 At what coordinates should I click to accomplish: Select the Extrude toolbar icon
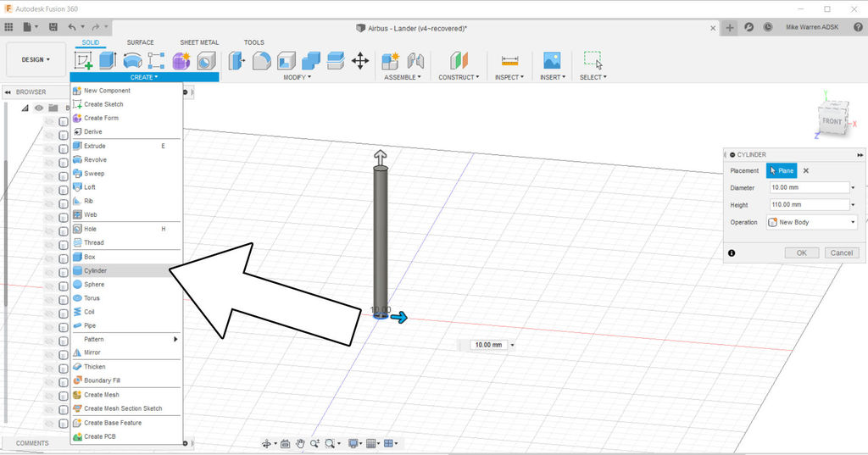click(x=108, y=60)
